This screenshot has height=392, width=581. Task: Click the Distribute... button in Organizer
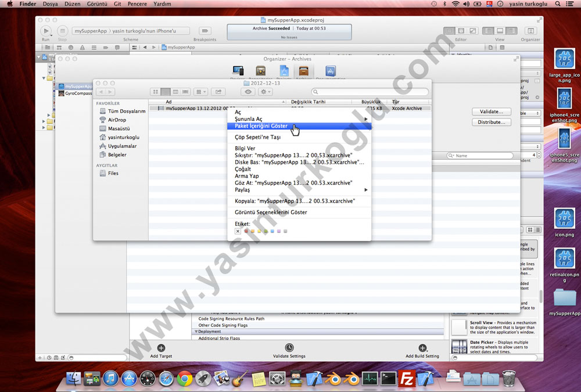point(492,123)
